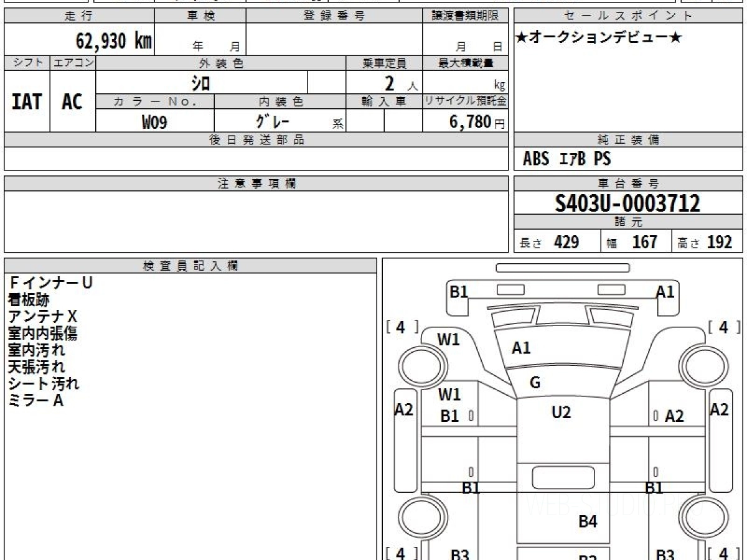747x560 pixels.
Task: Select the 室内汚れ note line
Action: tap(36, 350)
